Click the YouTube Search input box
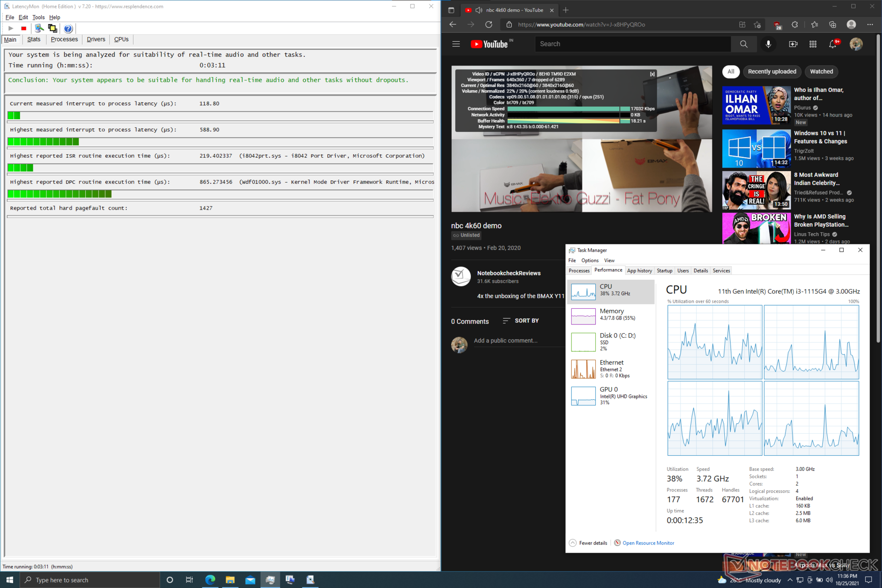This screenshot has width=882, height=588. coord(633,44)
